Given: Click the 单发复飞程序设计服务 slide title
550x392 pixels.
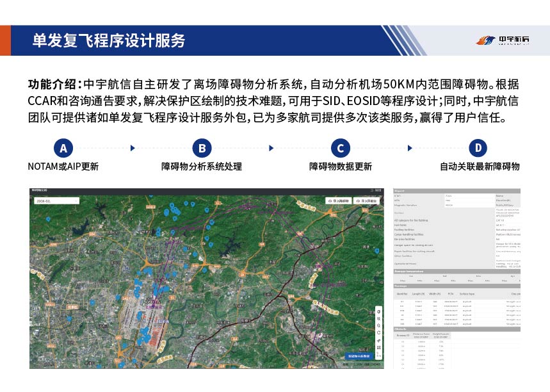Looking at the screenshot, I should [x=109, y=40].
